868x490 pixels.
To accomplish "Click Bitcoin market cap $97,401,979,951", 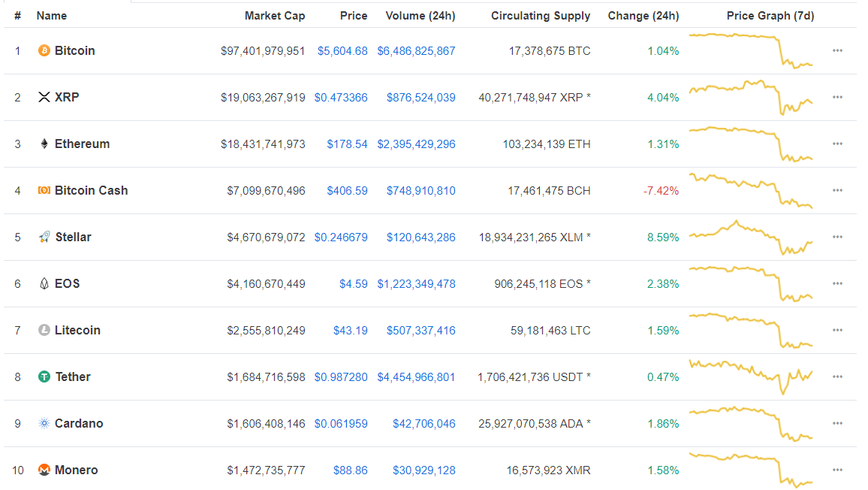I will coord(263,51).
